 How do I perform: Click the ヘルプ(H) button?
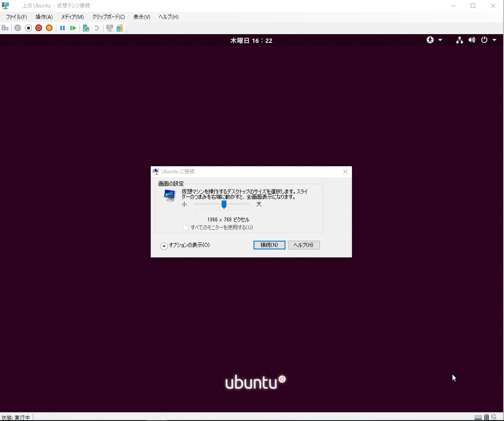coord(304,245)
